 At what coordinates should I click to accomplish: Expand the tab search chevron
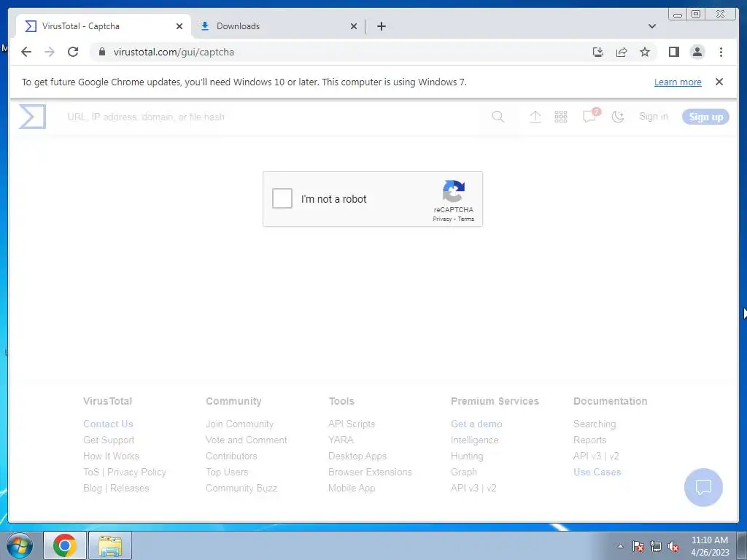click(x=651, y=26)
